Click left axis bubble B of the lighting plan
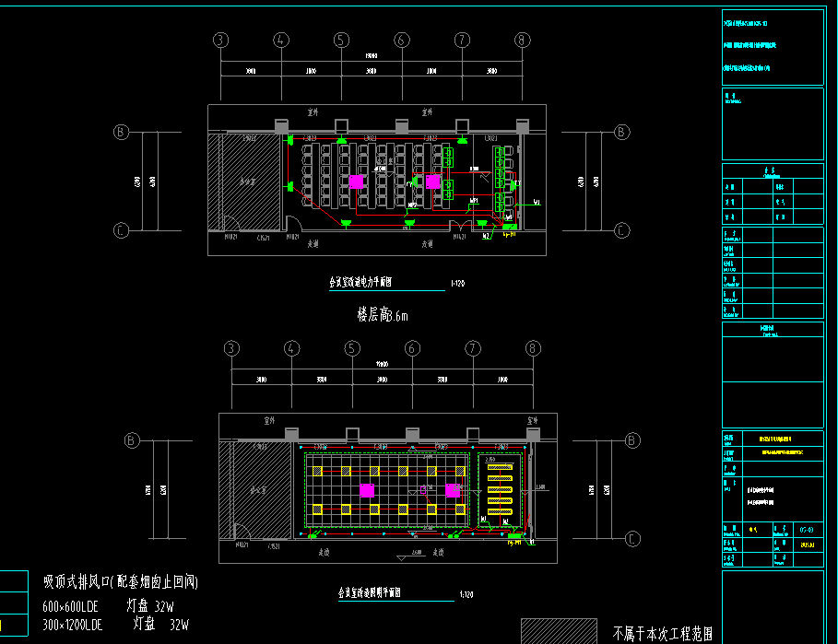838x644 pixels. click(132, 440)
